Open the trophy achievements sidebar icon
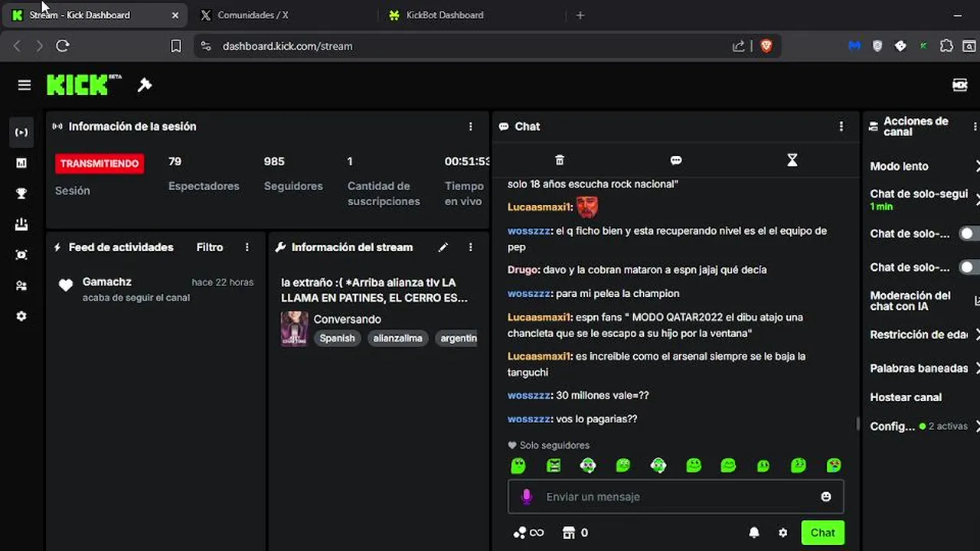 point(21,194)
